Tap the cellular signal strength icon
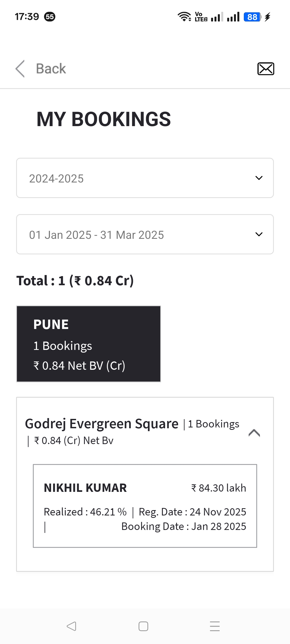This screenshot has width=290, height=644. (233, 17)
